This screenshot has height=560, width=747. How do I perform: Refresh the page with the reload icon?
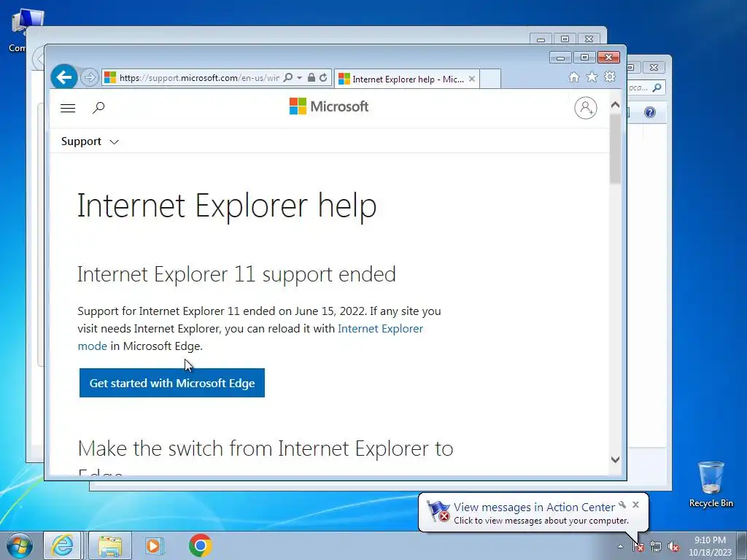[323, 77]
